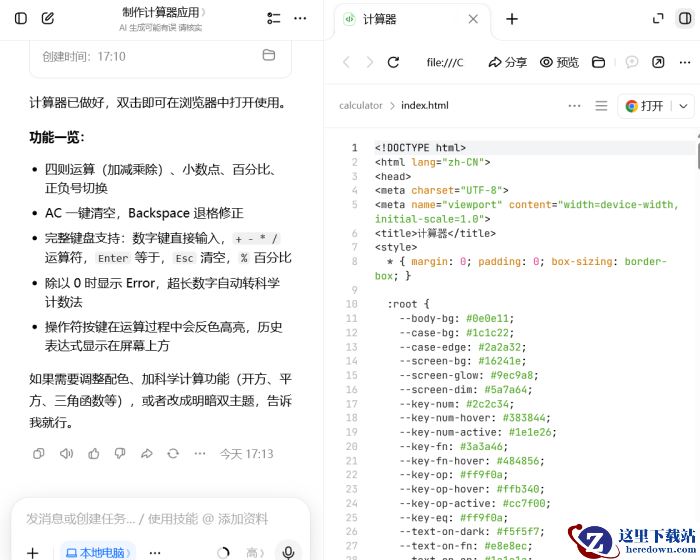Click the loading progress circle in input bar

(x=223, y=553)
